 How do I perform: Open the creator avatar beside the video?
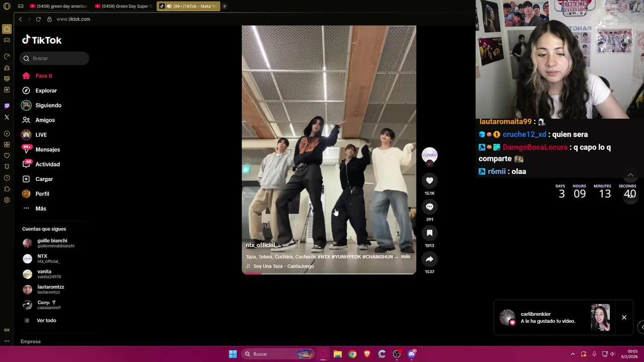tap(429, 155)
